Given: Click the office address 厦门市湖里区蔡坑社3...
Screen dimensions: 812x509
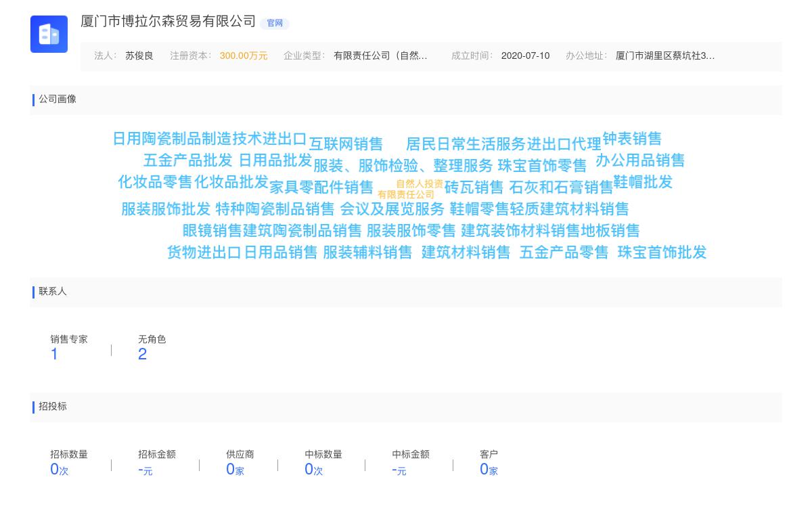Looking at the screenshot, I should coord(664,56).
